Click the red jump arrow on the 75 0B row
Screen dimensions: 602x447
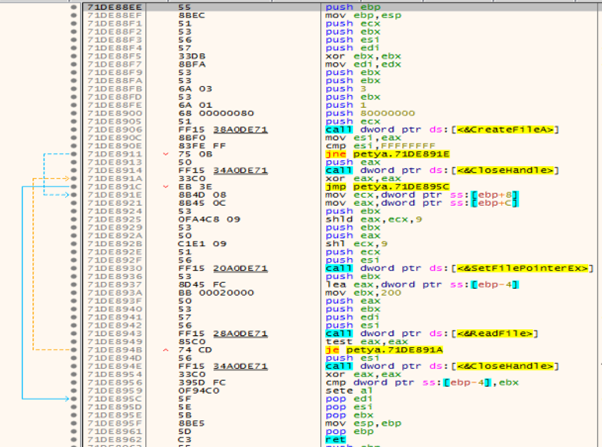tap(166, 154)
